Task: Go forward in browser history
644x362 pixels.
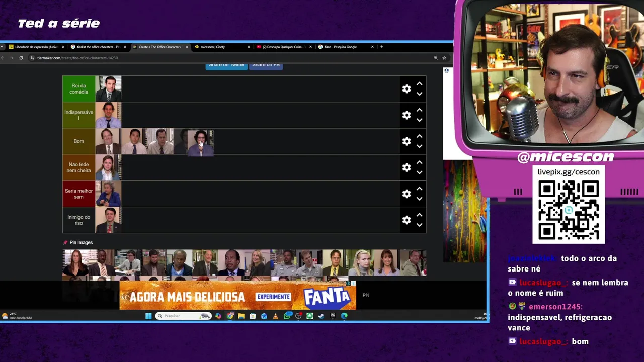Action: click(12, 58)
